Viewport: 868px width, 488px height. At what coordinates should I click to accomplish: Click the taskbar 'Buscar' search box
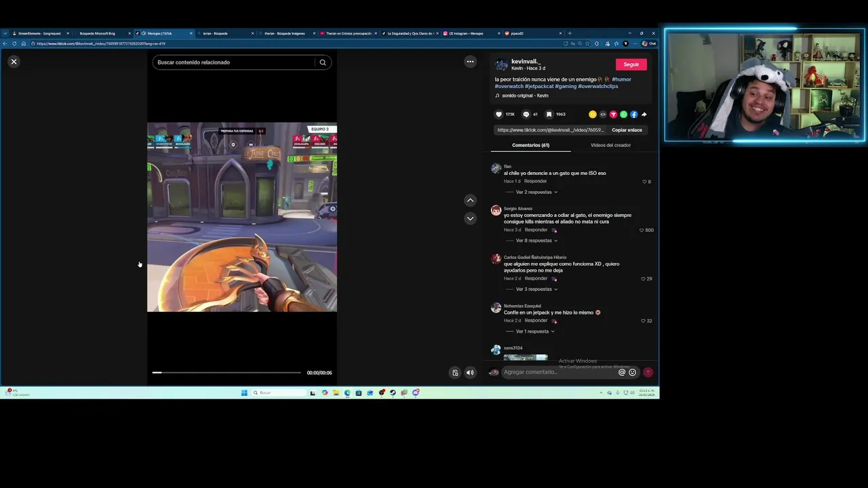click(x=278, y=392)
